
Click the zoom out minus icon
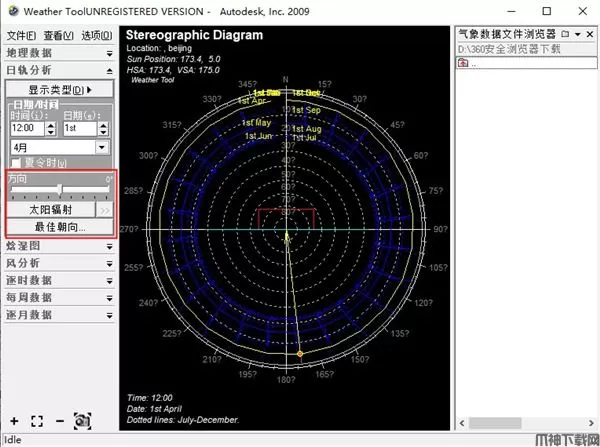point(60,421)
